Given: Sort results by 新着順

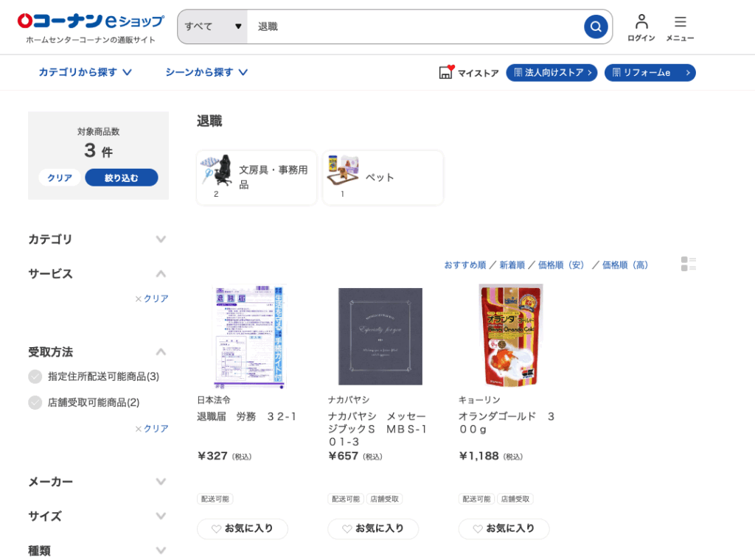Looking at the screenshot, I should [x=512, y=265].
